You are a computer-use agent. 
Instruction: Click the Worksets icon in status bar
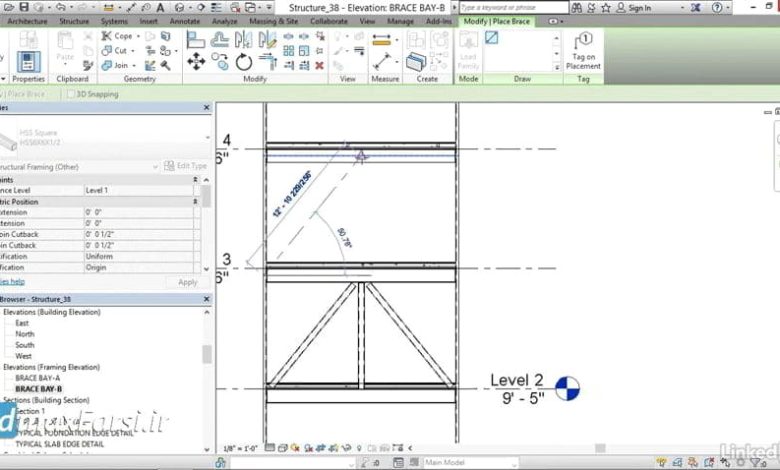220,463
